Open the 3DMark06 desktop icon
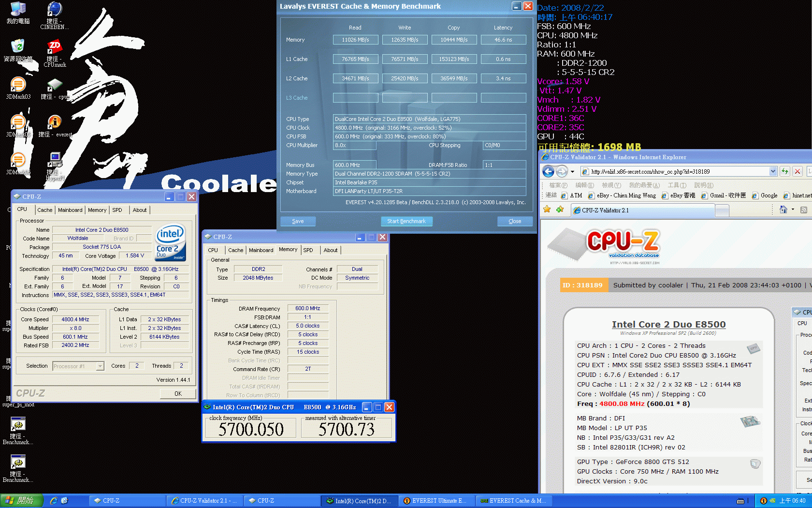The image size is (812, 508). click(x=18, y=164)
